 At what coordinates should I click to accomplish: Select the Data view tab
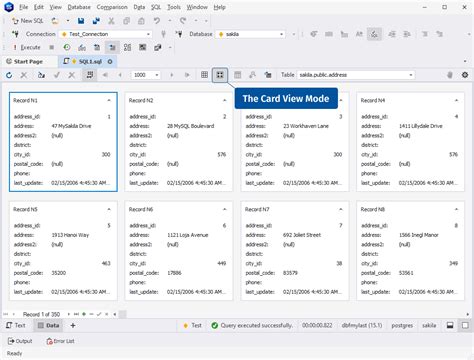[x=48, y=325]
